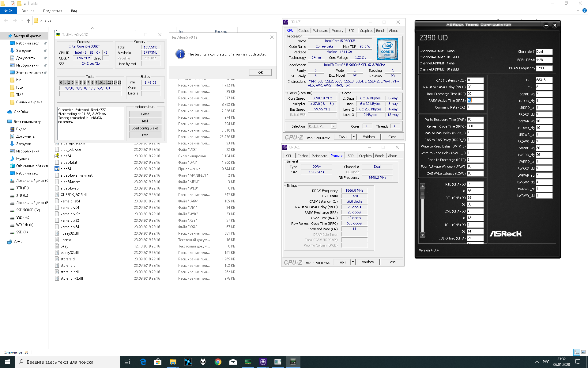
Task: Minimize ASRock Timing Configurator window
Action: 546,25
